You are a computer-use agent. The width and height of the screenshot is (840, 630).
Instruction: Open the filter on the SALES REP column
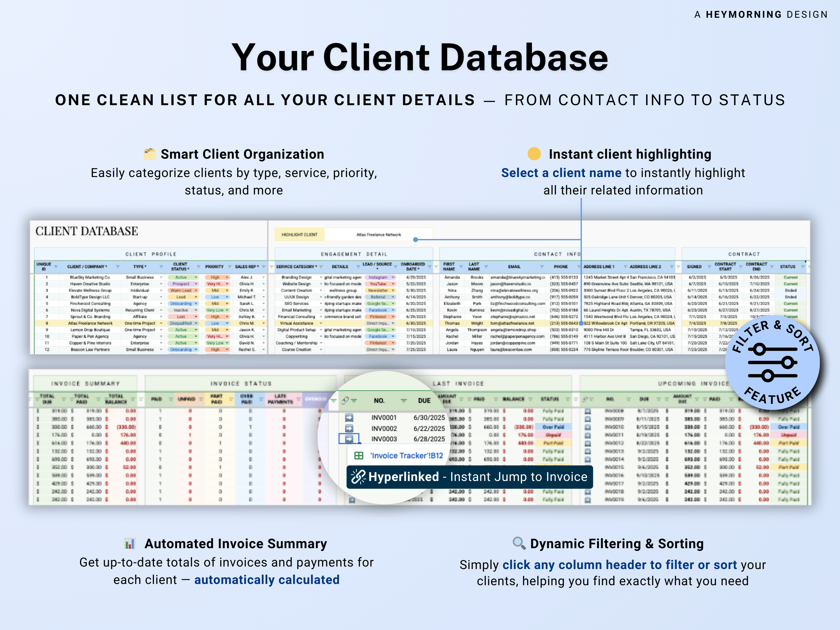pyautogui.click(x=264, y=267)
